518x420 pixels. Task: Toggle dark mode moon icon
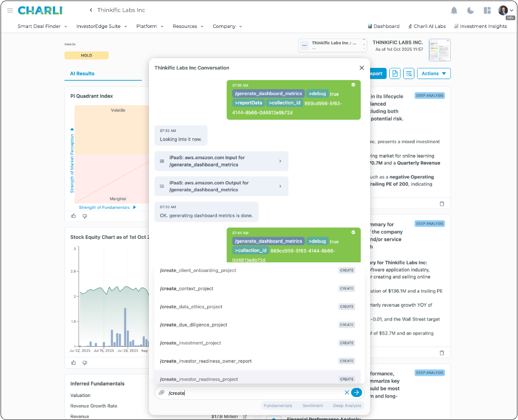pyautogui.click(x=470, y=11)
